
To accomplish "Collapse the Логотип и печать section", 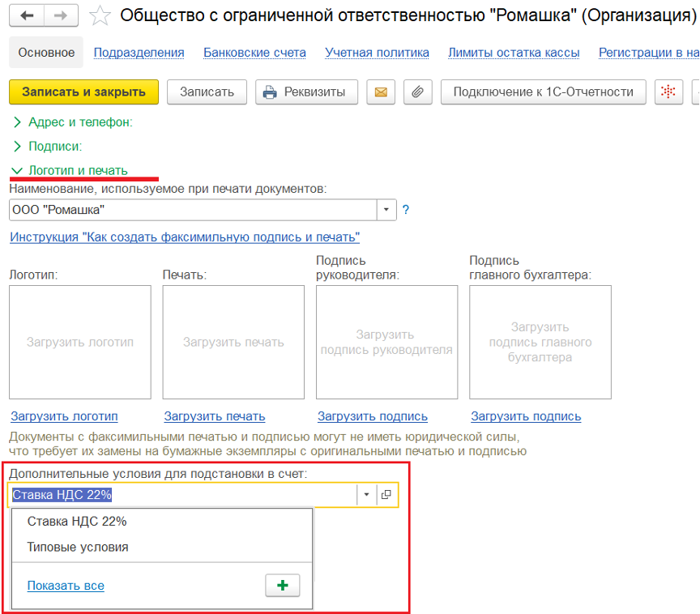I will (77, 171).
